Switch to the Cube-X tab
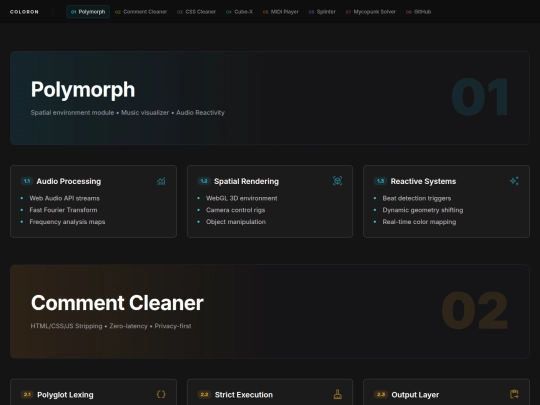Image resolution: width=540 pixels, height=405 pixels. pos(239,12)
